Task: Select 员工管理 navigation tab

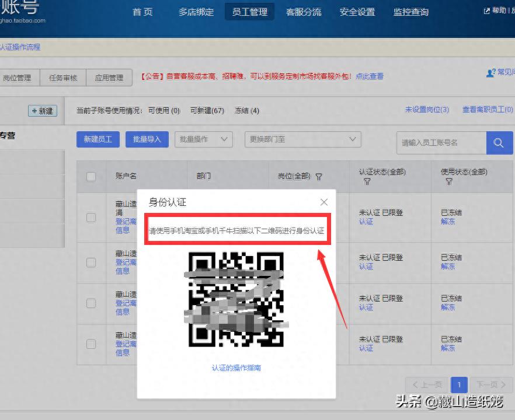Action: 250,12
